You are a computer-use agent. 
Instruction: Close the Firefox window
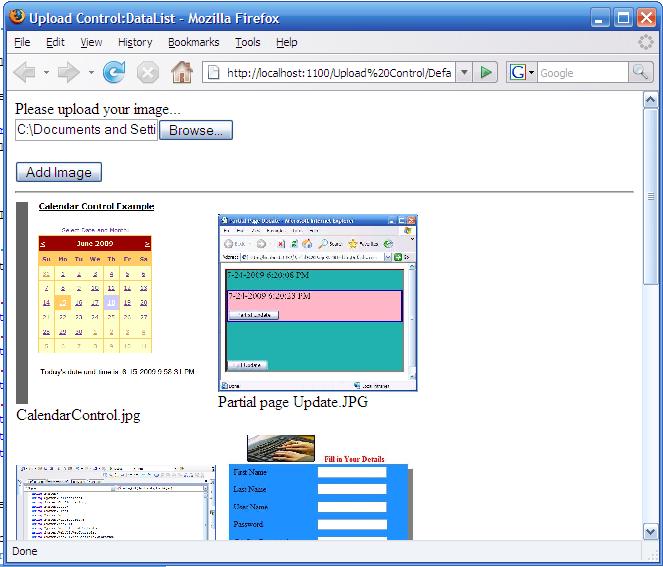point(647,18)
